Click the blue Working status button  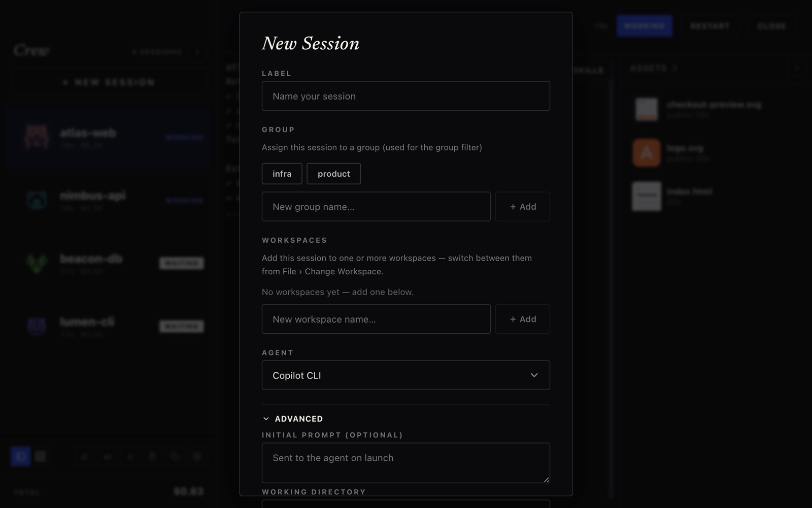tap(645, 26)
